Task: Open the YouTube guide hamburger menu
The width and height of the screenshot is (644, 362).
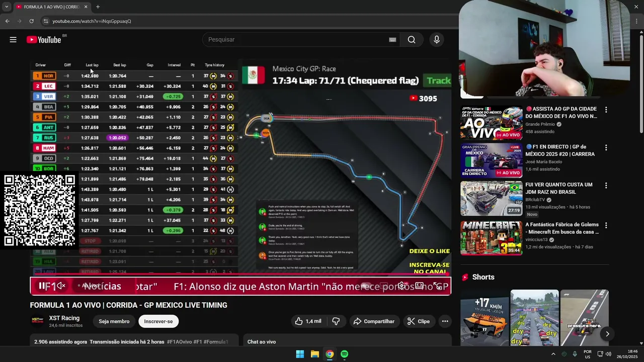Action: (13, 40)
